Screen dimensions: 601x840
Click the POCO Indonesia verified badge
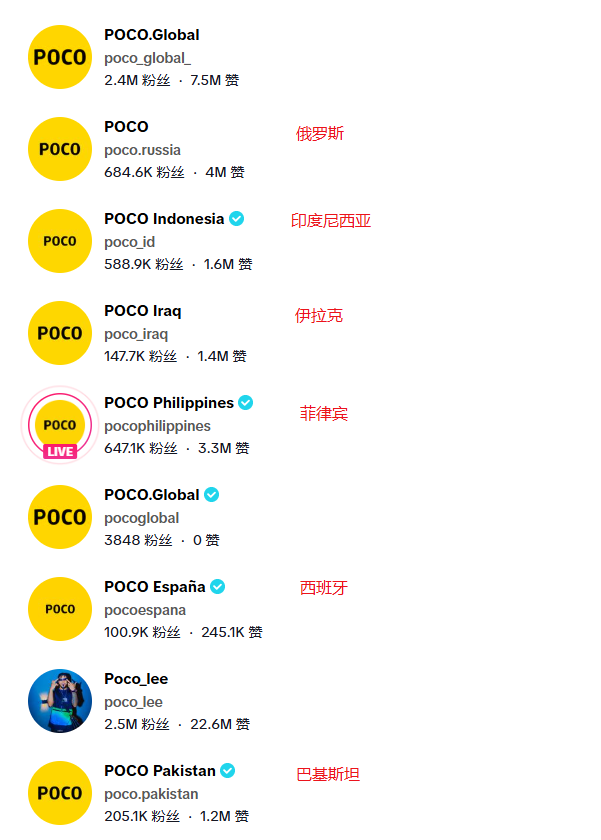coord(237,219)
